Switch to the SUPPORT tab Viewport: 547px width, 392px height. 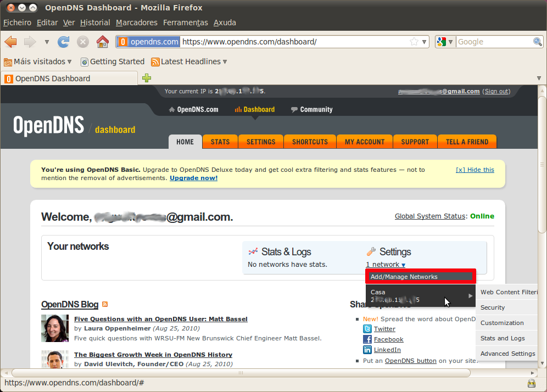tap(415, 142)
